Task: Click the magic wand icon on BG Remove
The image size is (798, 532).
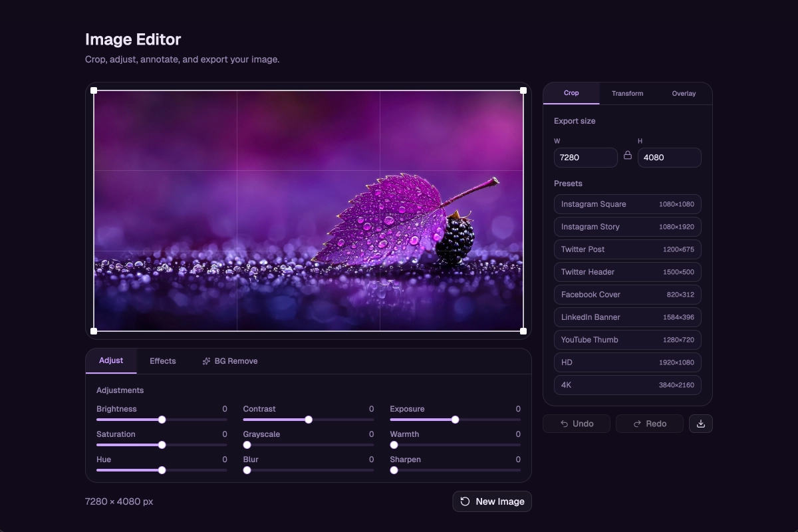Action: pyautogui.click(x=205, y=360)
